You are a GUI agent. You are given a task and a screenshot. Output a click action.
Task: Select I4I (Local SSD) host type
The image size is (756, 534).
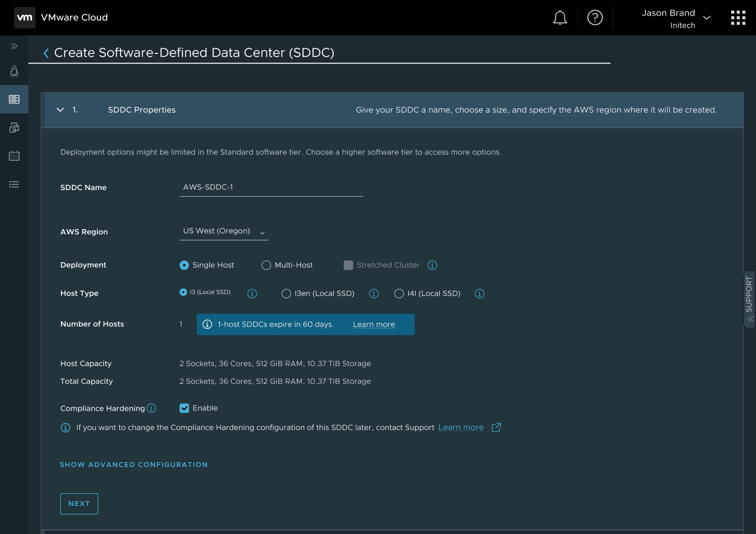pos(399,293)
